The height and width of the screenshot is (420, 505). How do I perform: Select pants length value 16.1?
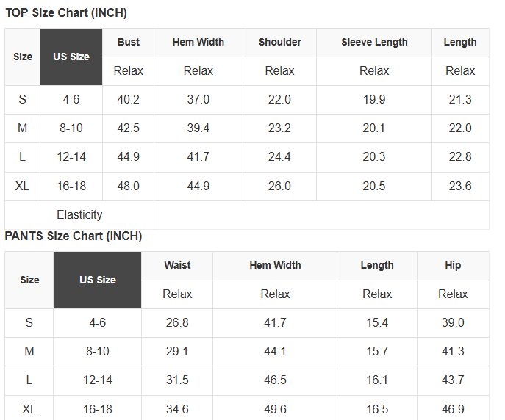click(x=377, y=380)
